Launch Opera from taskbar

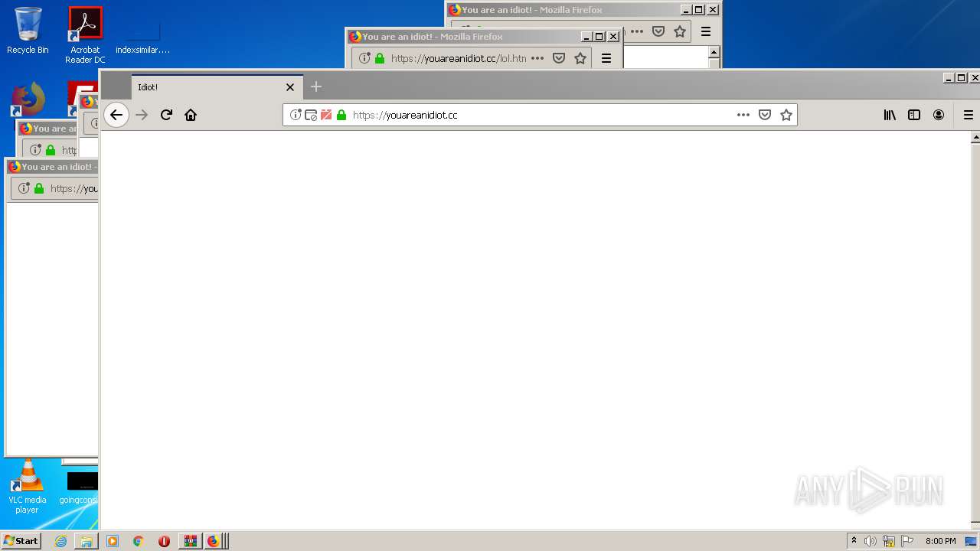(x=164, y=541)
